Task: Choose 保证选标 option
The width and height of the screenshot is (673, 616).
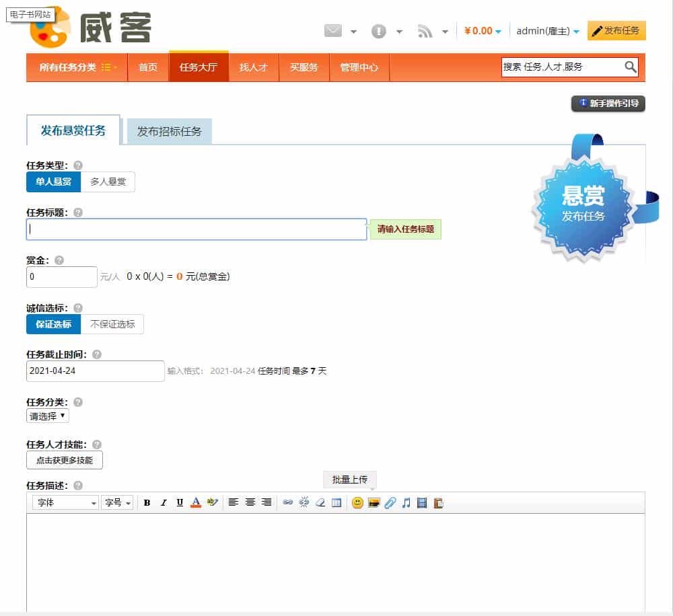Action: coord(54,324)
